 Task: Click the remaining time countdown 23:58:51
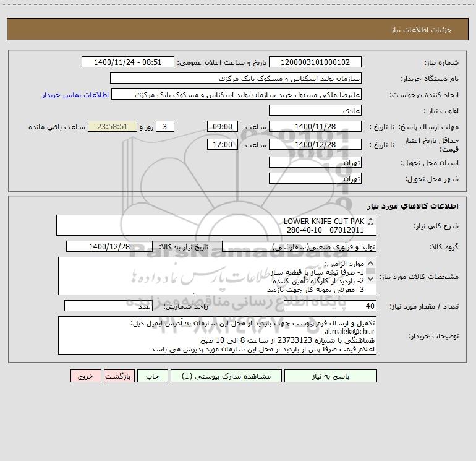[x=113, y=126]
